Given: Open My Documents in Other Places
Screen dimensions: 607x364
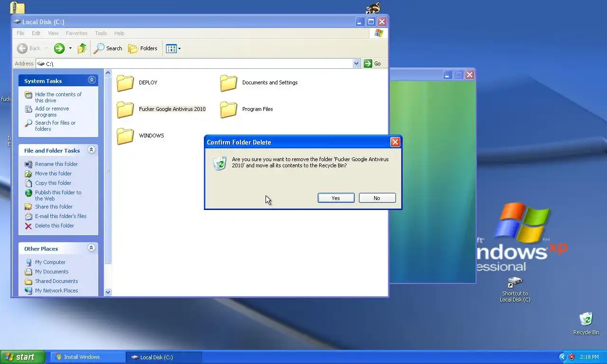Looking at the screenshot, I should [52, 272].
